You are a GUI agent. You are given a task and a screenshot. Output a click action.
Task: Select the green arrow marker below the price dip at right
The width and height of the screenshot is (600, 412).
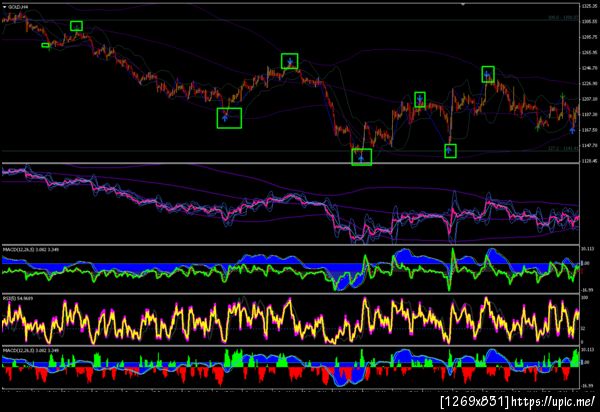click(538, 128)
